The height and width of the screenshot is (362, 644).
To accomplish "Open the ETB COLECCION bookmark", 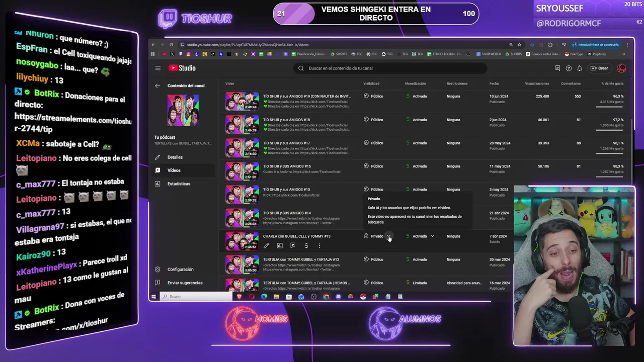I will [444, 54].
